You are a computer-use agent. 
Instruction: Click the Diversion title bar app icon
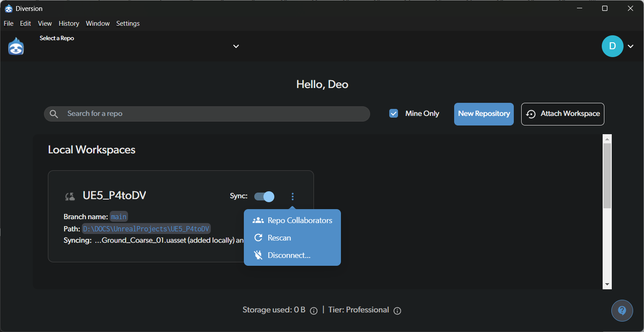[x=9, y=8]
